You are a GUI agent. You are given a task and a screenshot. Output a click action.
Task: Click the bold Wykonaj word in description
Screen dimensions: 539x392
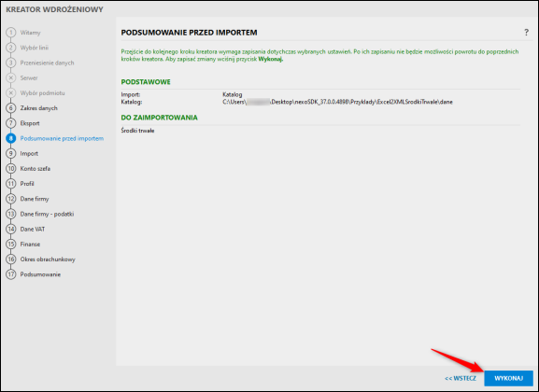[271, 59]
